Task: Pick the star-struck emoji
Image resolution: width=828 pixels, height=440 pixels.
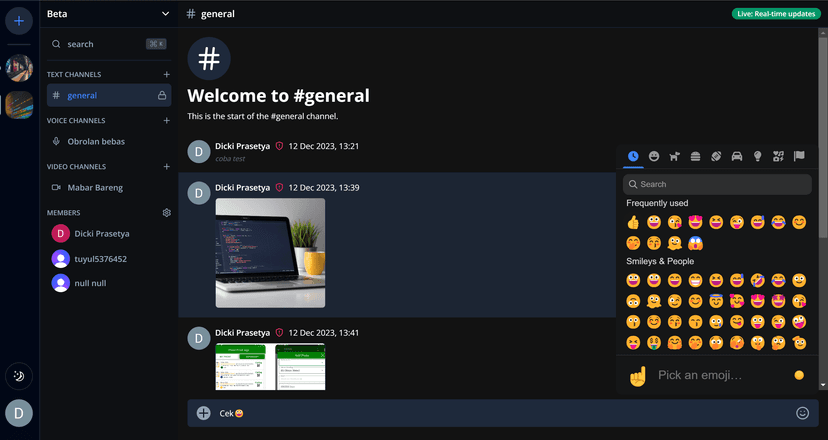Action: click(778, 301)
